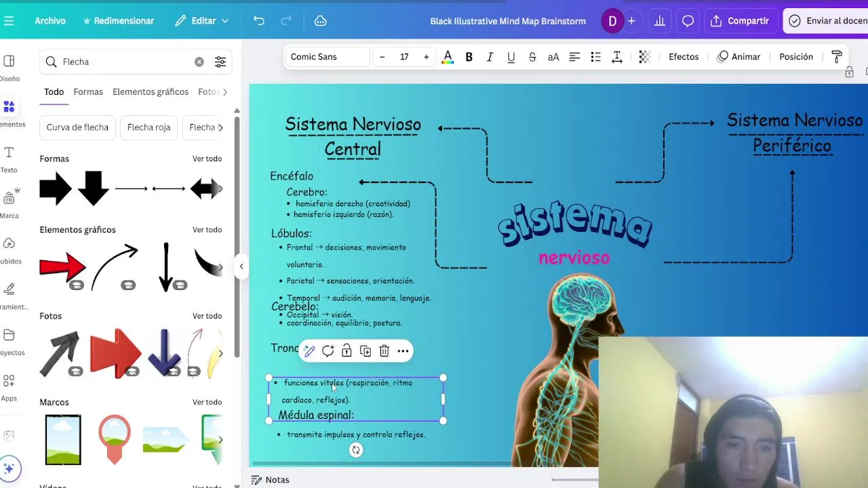Open Animar options
This screenshot has width=868, height=488.
738,57
